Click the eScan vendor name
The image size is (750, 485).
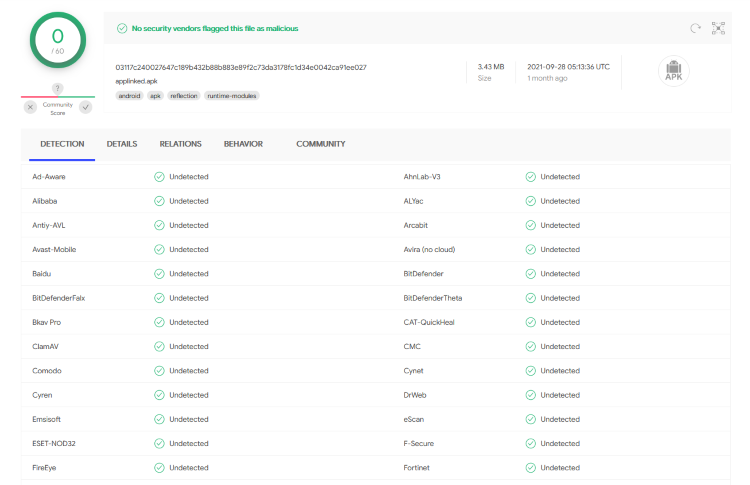tap(414, 419)
